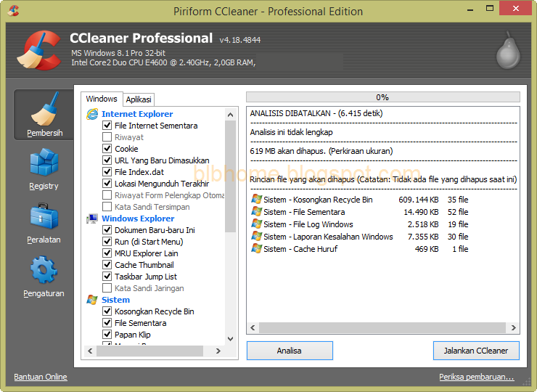Uncheck the Cookie option
Viewport: 537px width, 392px height.
[107, 149]
